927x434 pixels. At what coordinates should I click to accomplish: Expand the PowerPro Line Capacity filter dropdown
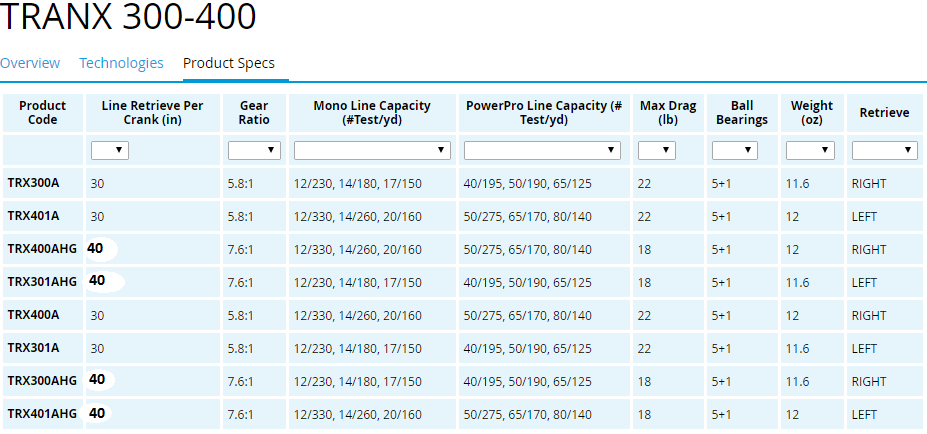coord(542,150)
